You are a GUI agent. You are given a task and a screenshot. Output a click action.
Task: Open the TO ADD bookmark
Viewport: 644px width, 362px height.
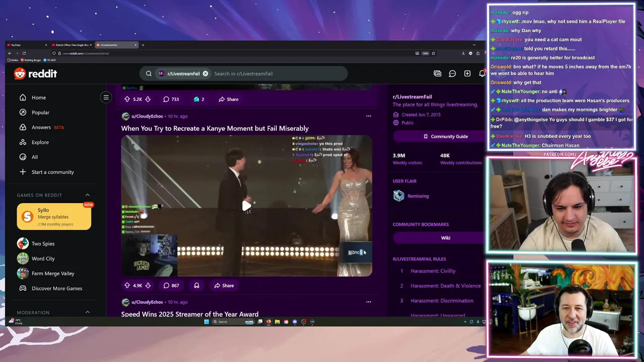pyautogui.click(x=50, y=60)
